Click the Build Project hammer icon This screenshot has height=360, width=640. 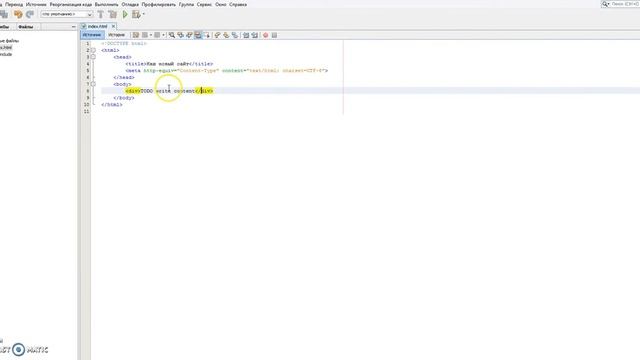(x=100, y=14)
